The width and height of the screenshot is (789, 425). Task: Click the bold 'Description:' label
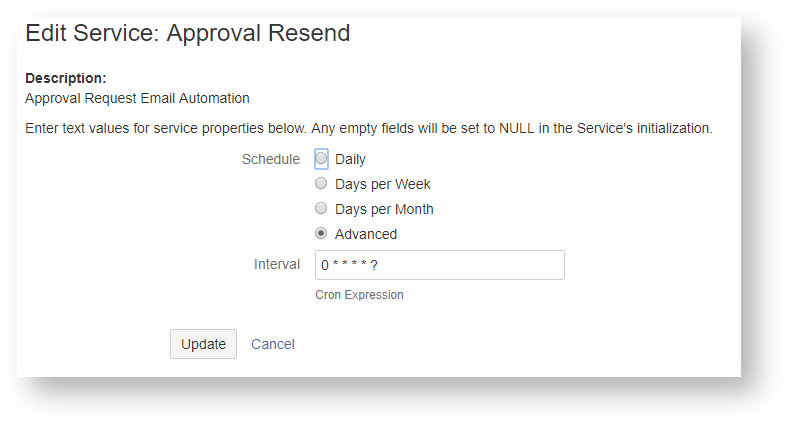click(x=65, y=78)
